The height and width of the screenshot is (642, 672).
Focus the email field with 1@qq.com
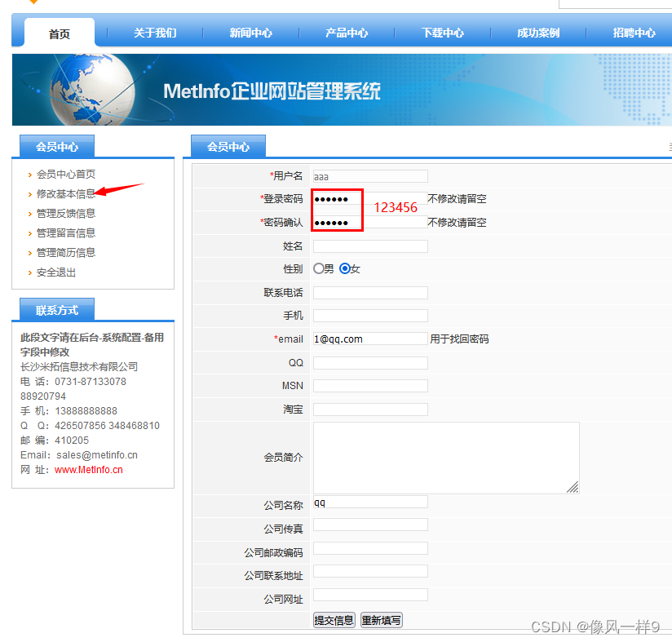pyautogui.click(x=370, y=339)
